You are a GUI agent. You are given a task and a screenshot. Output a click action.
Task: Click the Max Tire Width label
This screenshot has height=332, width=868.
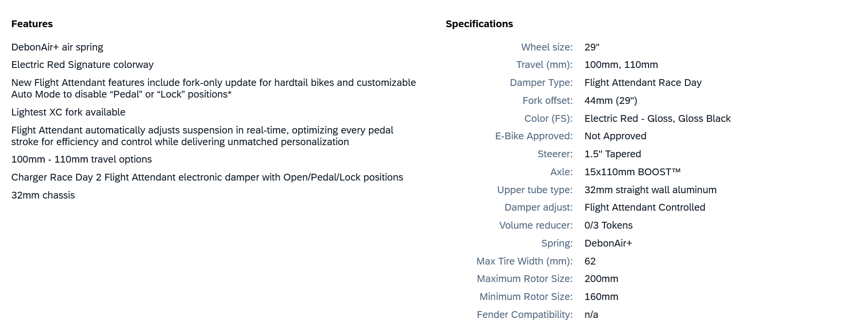click(x=524, y=261)
